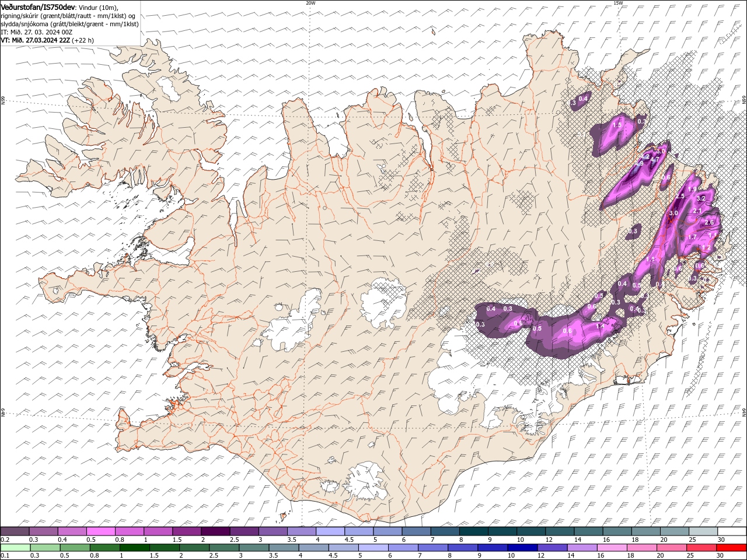The image size is (747, 560).
Task: Choose the upper legend swatch between 8 and 9
Action: (473, 531)
